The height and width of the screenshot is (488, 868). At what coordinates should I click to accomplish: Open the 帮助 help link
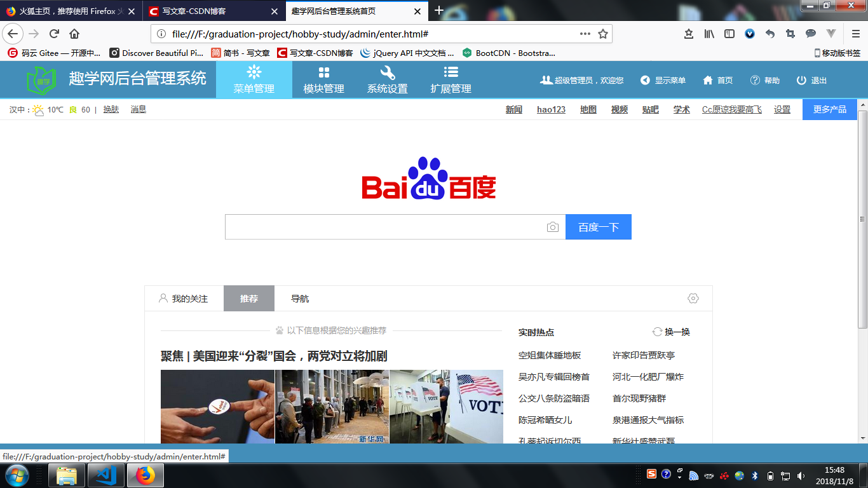click(765, 80)
